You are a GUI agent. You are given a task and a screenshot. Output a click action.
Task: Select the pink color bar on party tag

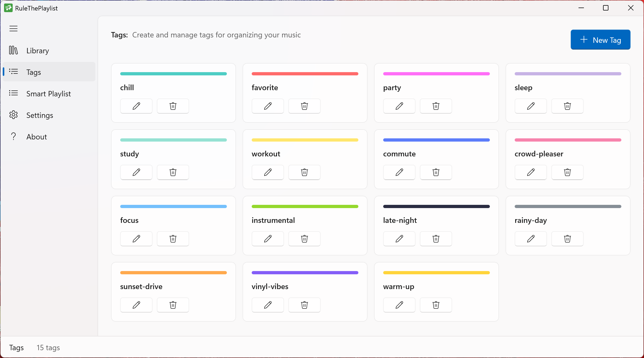[x=436, y=73]
